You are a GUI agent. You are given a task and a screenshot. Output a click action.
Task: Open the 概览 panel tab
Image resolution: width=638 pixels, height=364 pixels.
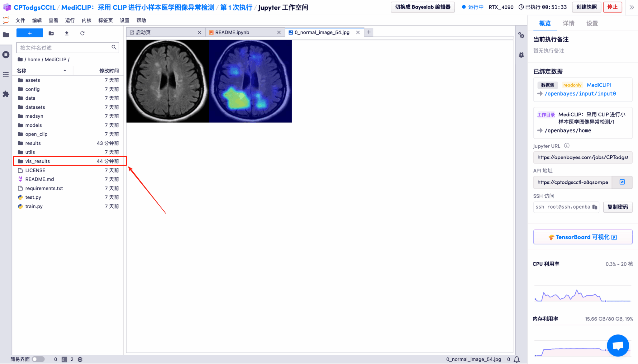(x=545, y=23)
